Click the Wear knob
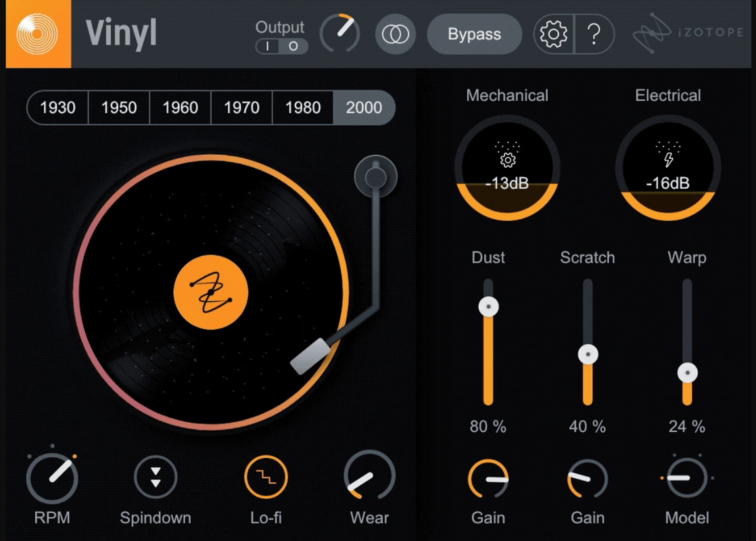This screenshot has height=541, width=756. click(x=369, y=475)
